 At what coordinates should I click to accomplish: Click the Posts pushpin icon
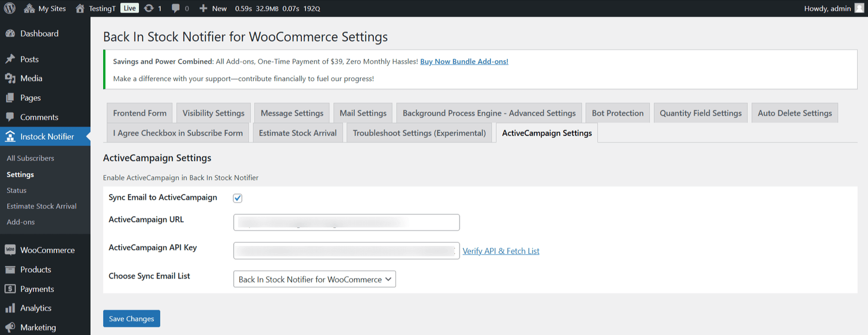coord(10,59)
